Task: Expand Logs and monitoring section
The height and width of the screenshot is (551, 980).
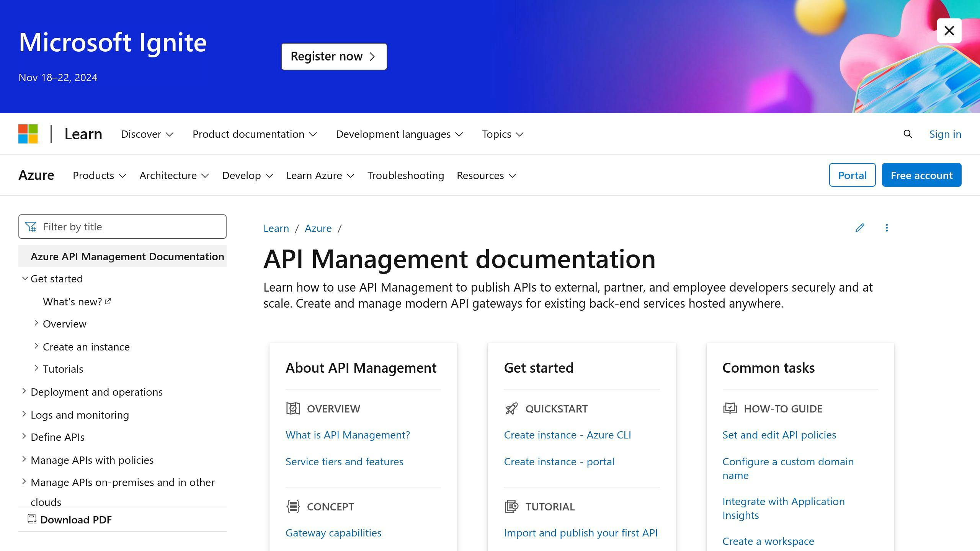Action: coord(24,414)
